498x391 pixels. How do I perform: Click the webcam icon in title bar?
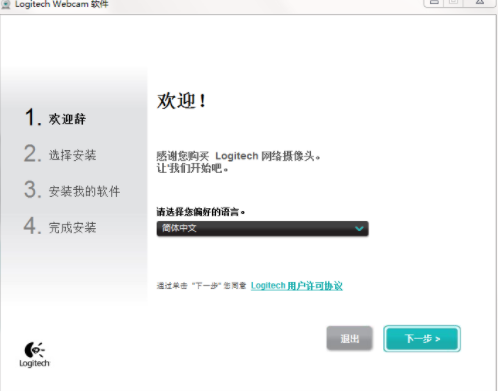pyautogui.click(x=6, y=4)
